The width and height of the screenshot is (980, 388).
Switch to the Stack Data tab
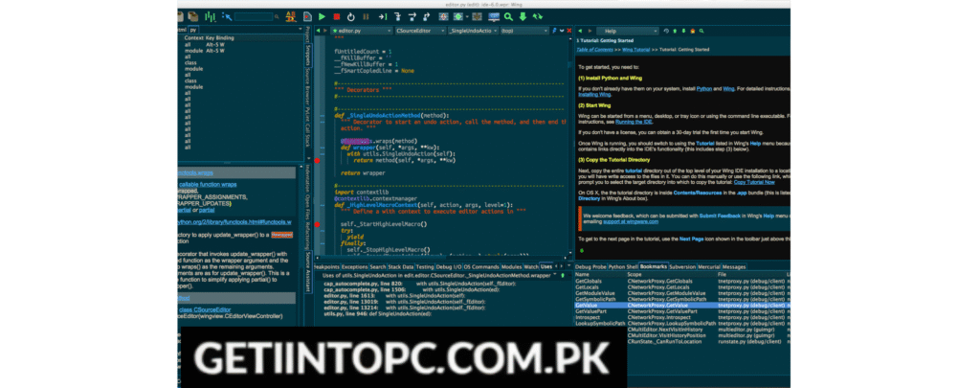point(401,266)
